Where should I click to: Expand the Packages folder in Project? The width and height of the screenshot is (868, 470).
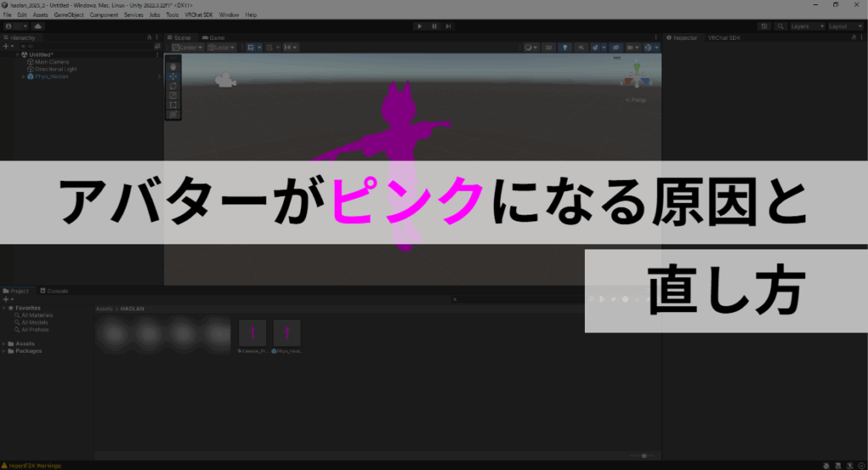(x=4, y=351)
